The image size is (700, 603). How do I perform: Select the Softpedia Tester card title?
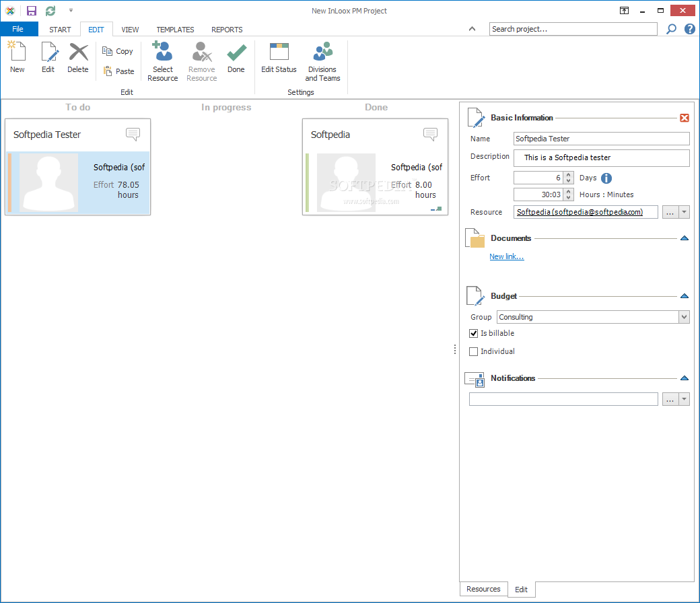pyautogui.click(x=47, y=135)
